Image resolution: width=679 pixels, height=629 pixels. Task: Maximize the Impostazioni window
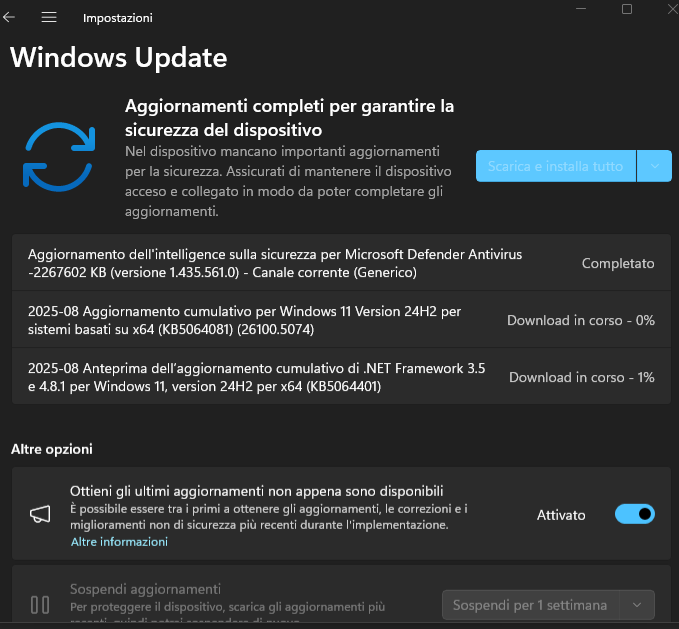pos(627,9)
